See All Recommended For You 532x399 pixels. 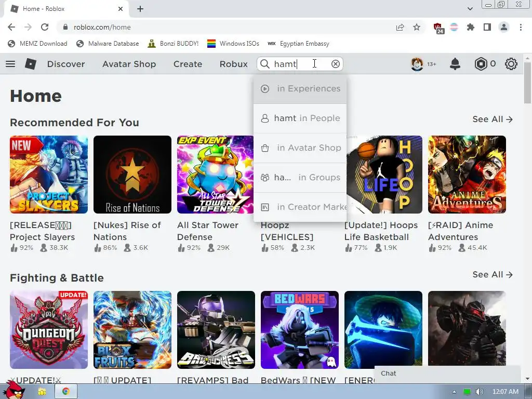click(493, 119)
